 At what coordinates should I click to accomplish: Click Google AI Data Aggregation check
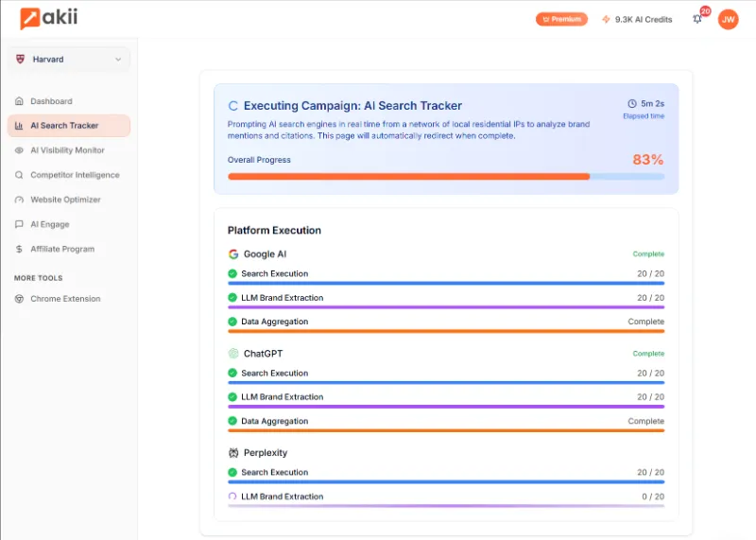232,322
